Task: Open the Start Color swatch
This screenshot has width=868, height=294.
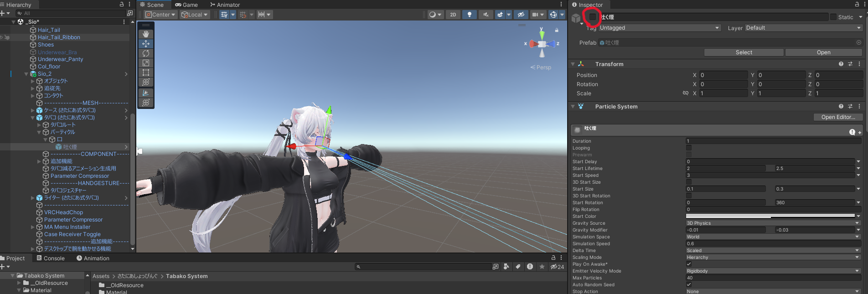Action: (x=770, y=217)
